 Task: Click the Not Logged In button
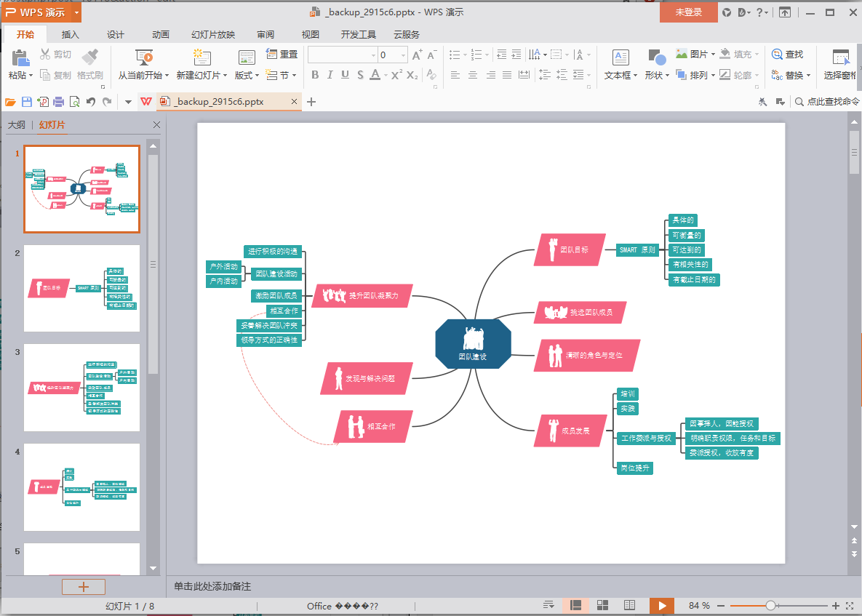[x=688, y=12]
